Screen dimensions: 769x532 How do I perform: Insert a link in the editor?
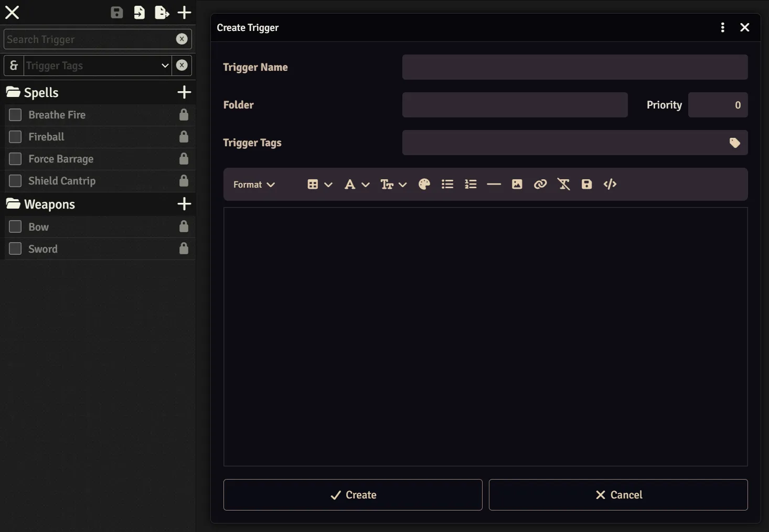(540, 184)
